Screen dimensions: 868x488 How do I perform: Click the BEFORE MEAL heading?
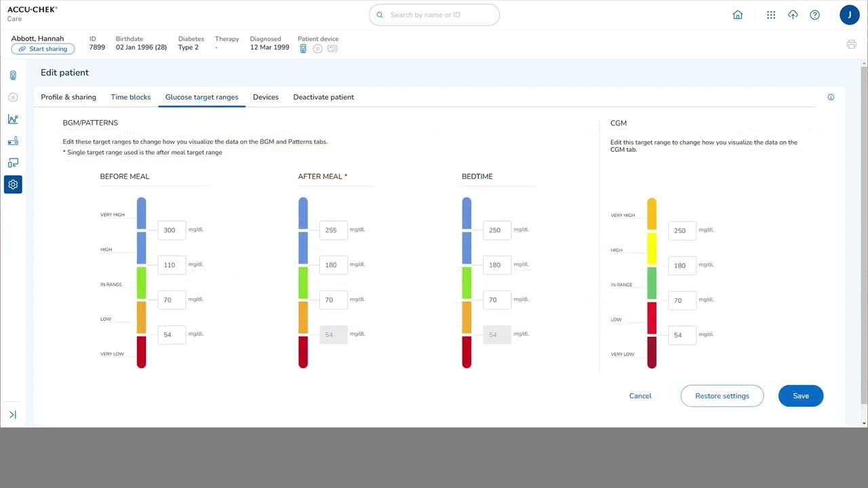coord(125,176)
